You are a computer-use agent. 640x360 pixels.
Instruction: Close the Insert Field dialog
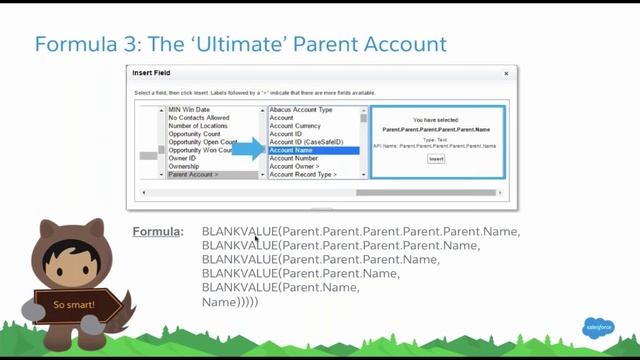click(506, 73)
